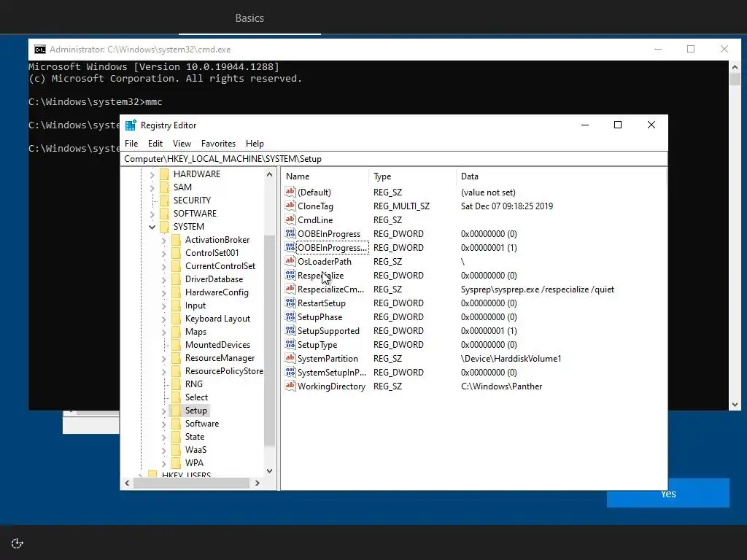
Task: Click the CurrentControlSet folder icon
Action: tap(176, 266)
